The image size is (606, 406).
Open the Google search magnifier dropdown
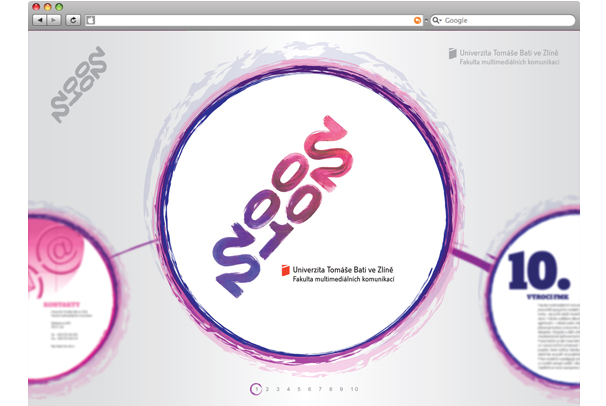coord(437,20)
